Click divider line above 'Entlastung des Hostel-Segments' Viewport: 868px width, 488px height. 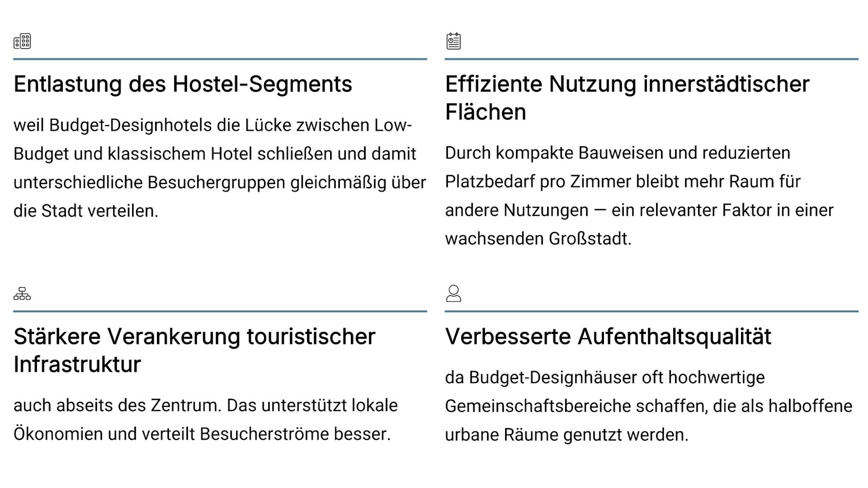coord(220,59)
